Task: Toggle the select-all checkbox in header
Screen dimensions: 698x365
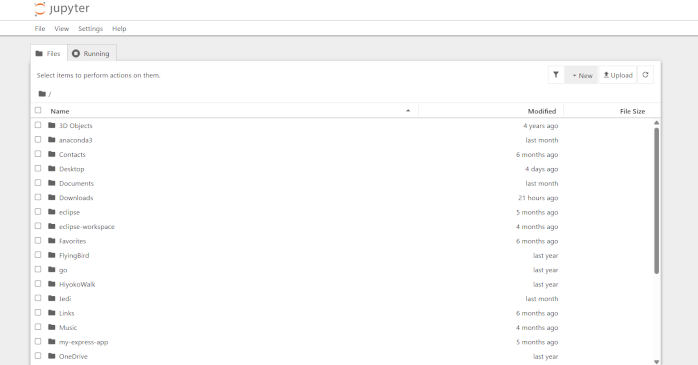Action: pyautogui.click(x=38, y=110)
